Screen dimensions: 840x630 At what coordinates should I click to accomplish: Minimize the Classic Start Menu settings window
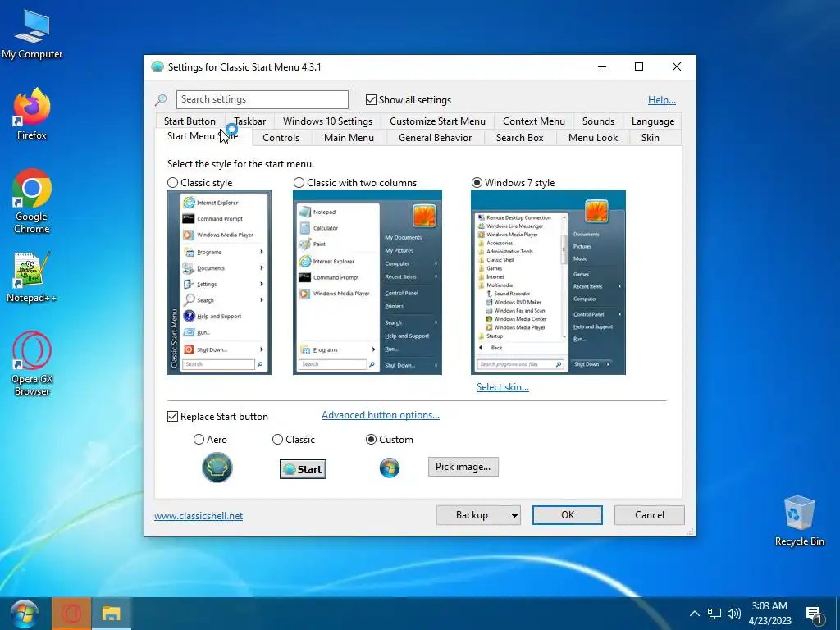click(602, 67)
